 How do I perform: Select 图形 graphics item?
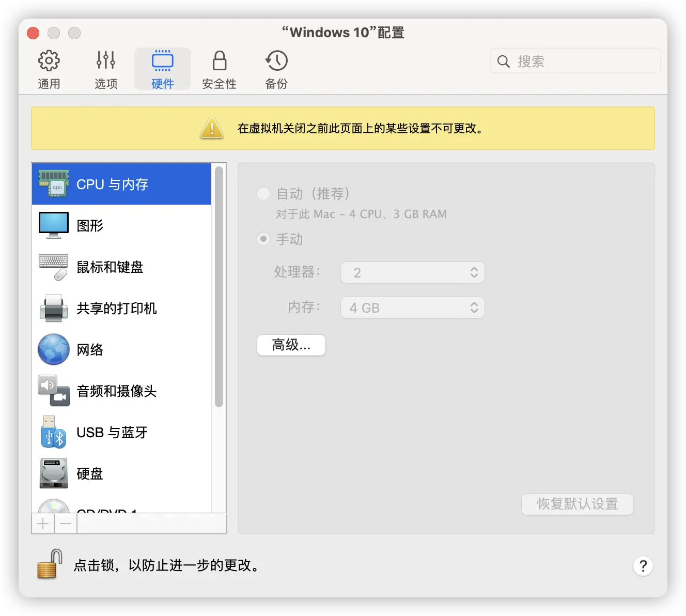click(x=121, y=225)
